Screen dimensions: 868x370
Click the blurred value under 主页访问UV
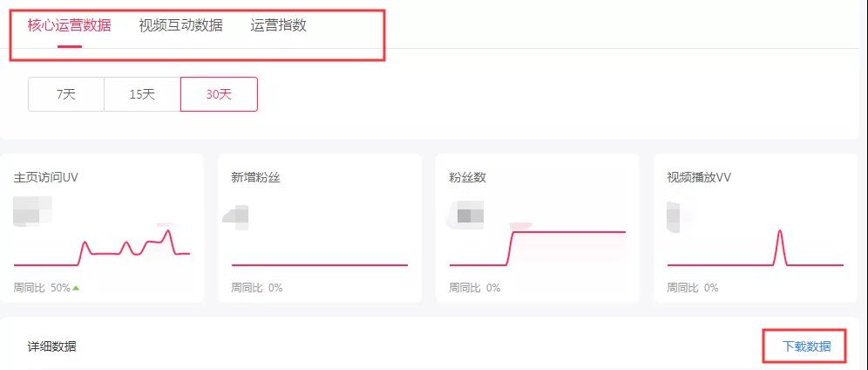pos(32,211)
